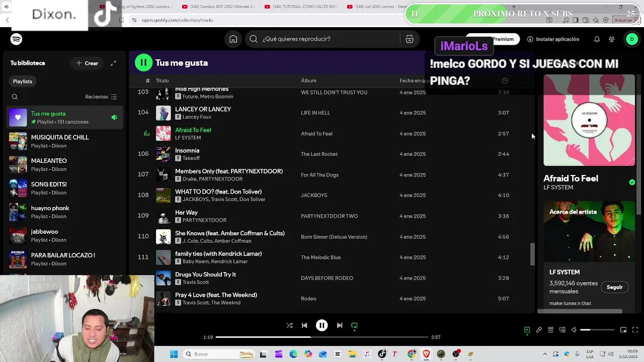Select the Playlists filter chip

pyautogui.click(x=23, y=81)
